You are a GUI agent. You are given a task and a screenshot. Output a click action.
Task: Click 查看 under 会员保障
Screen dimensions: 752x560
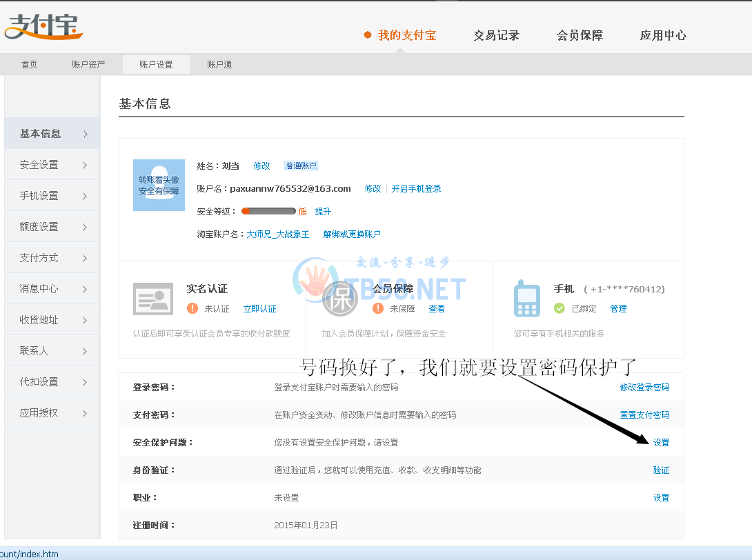(x=437, y=309)
